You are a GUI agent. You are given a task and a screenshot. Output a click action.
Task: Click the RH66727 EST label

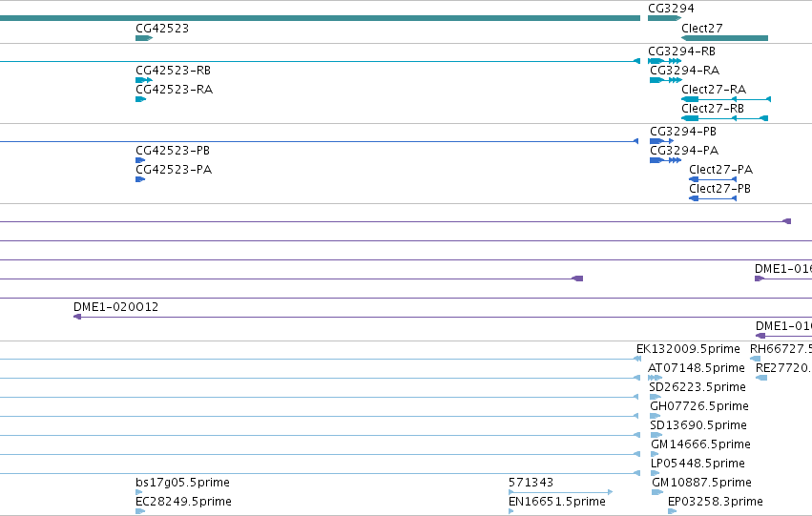coord(781,349)
